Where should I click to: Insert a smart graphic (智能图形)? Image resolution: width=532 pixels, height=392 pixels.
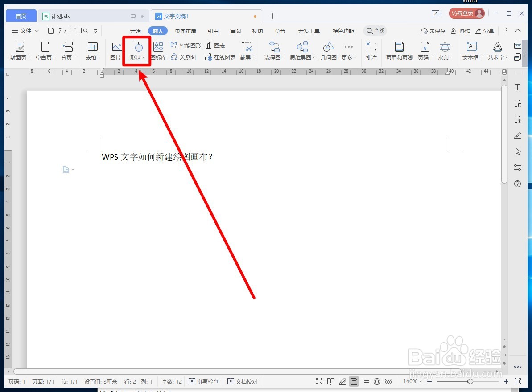click(x=186, y=45)
